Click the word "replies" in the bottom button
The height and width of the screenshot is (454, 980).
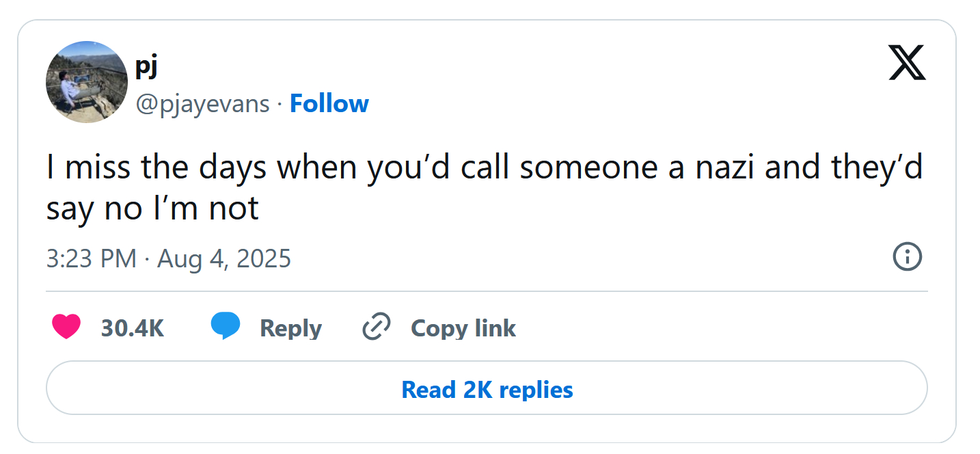536,390
